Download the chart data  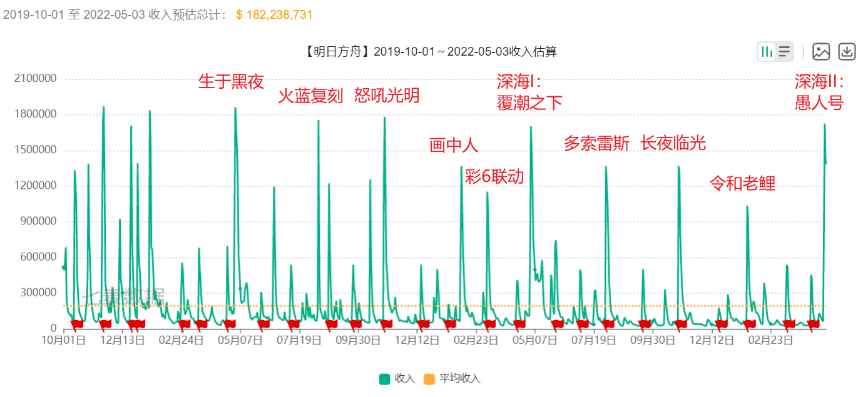[x=847, y=51]
